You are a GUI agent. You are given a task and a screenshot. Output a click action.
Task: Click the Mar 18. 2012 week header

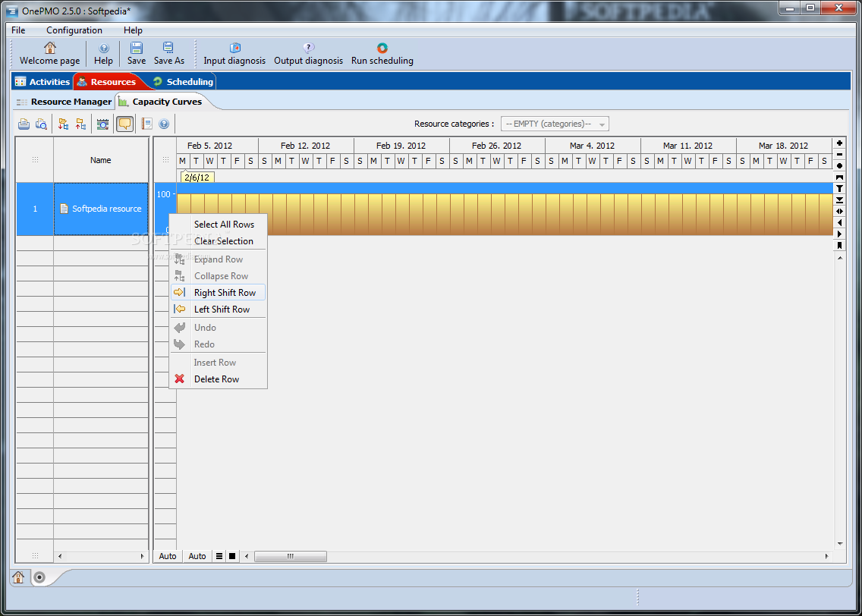point(783,146)
